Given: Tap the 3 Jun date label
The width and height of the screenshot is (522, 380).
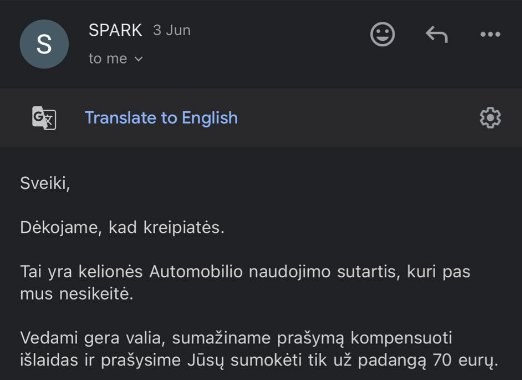Looking at the screenshot, I should [x=172, y=30].
